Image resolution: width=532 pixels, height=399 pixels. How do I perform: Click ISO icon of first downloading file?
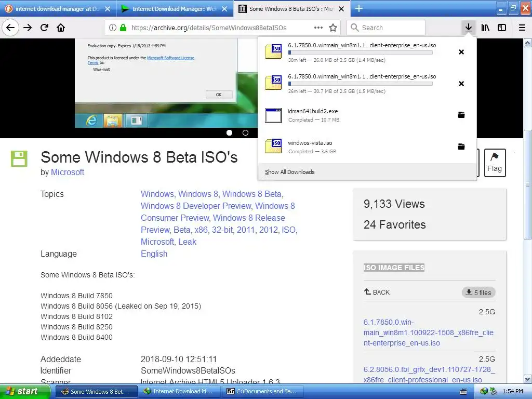273,51
